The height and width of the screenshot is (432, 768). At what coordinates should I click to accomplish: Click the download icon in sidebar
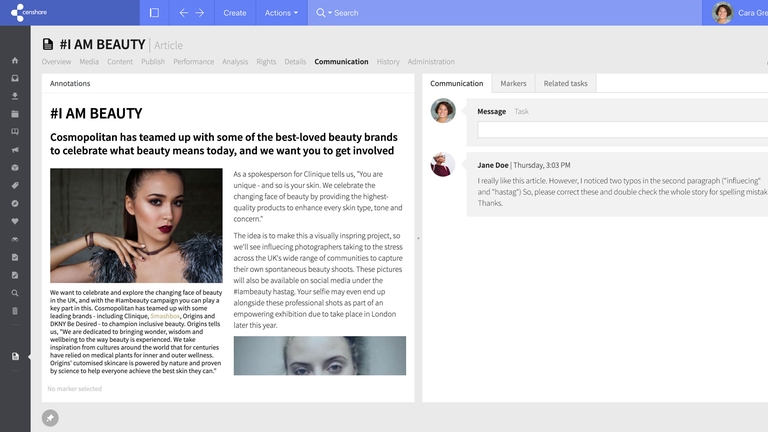click(15, 96)
